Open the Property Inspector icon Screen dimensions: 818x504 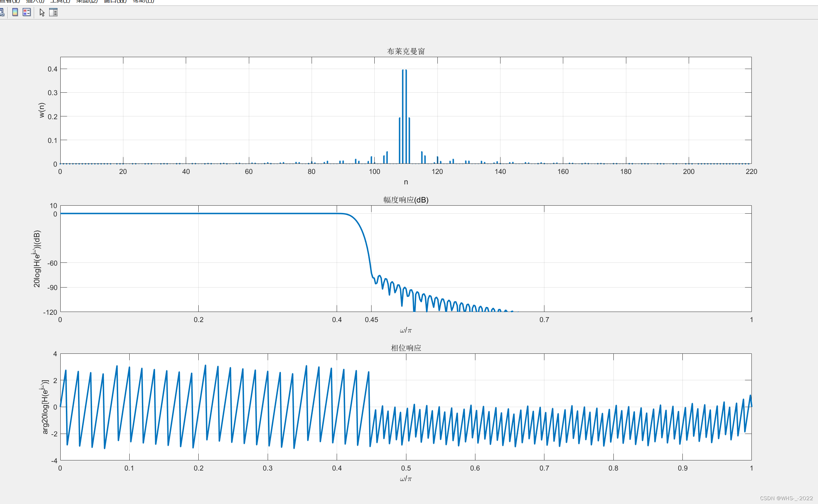point(53,13)
